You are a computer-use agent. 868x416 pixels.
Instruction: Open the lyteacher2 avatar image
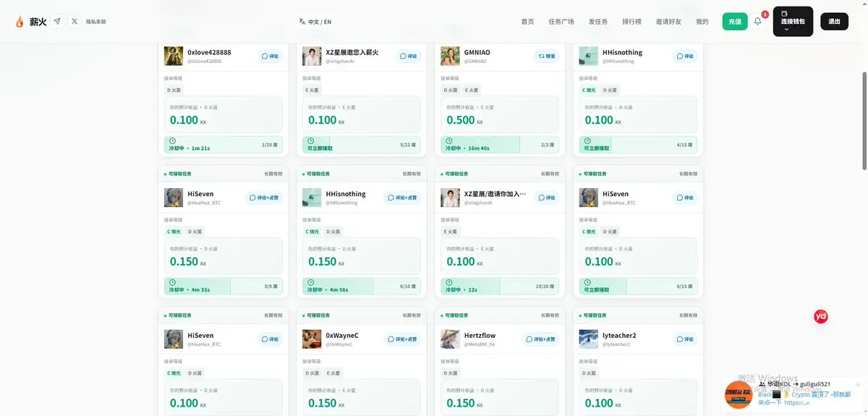click(589, 339)
